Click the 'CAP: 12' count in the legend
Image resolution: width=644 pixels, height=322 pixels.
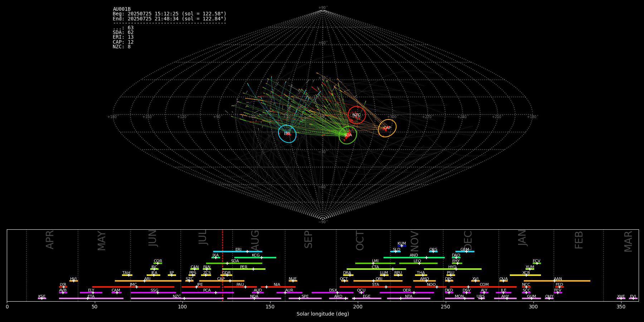pyautogui.click(x=123, y=42)
